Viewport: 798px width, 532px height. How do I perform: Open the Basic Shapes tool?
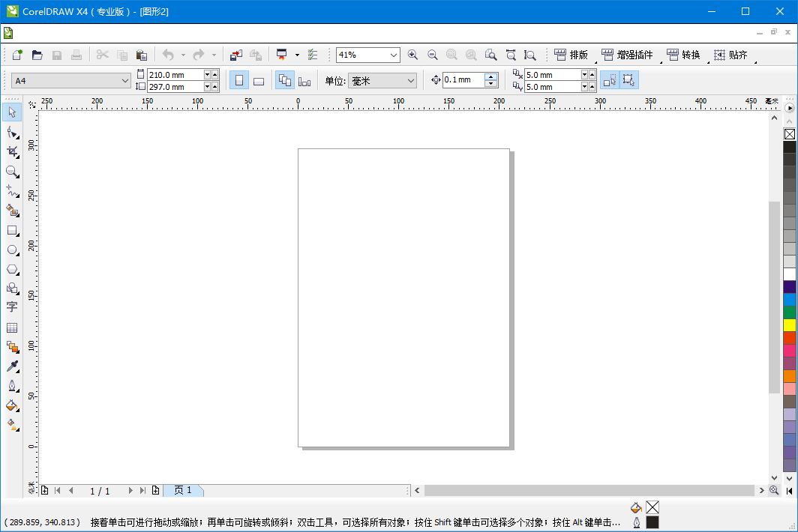pyautogui.click(x=12, y=288)
